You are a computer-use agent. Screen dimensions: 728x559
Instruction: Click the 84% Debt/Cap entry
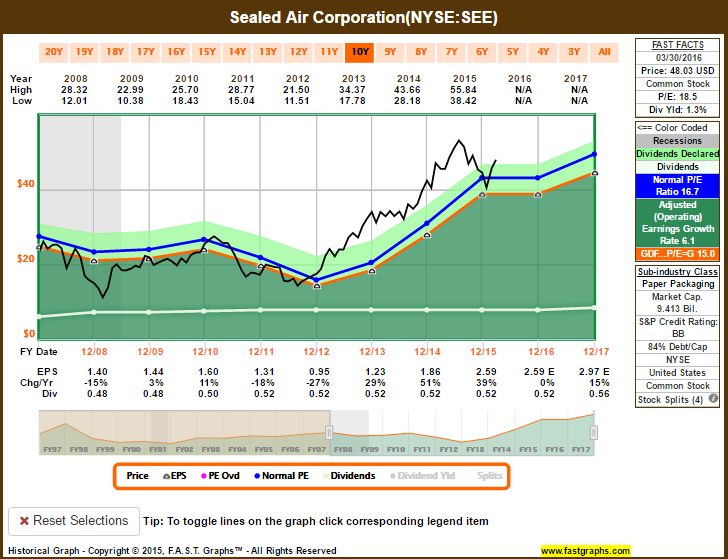[x=677, y=347]
